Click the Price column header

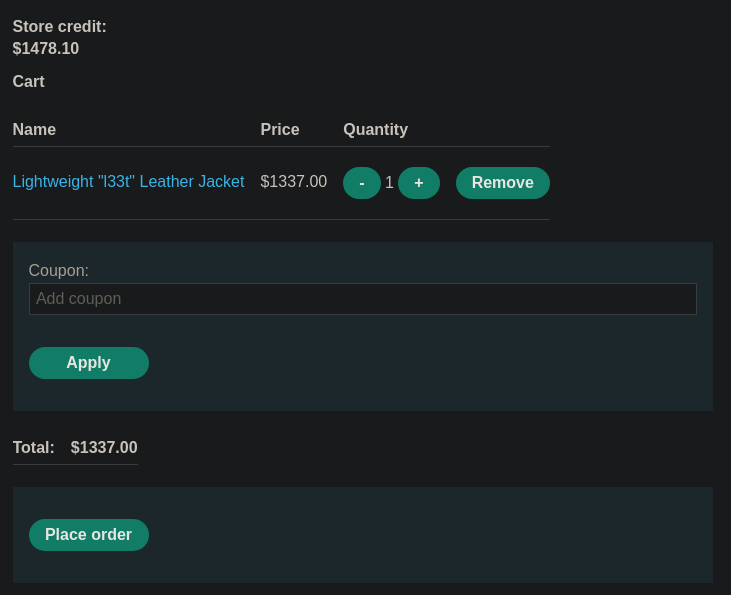tap(280, 129)
